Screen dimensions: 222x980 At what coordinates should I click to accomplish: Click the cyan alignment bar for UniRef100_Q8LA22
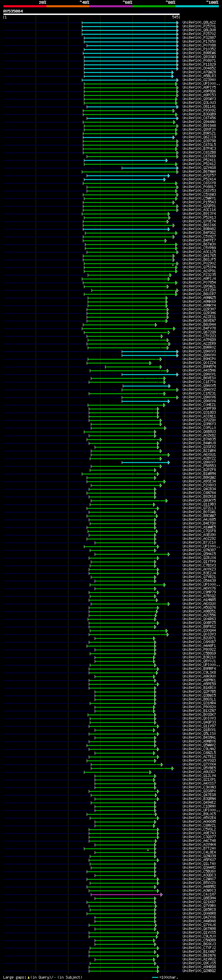130,23
